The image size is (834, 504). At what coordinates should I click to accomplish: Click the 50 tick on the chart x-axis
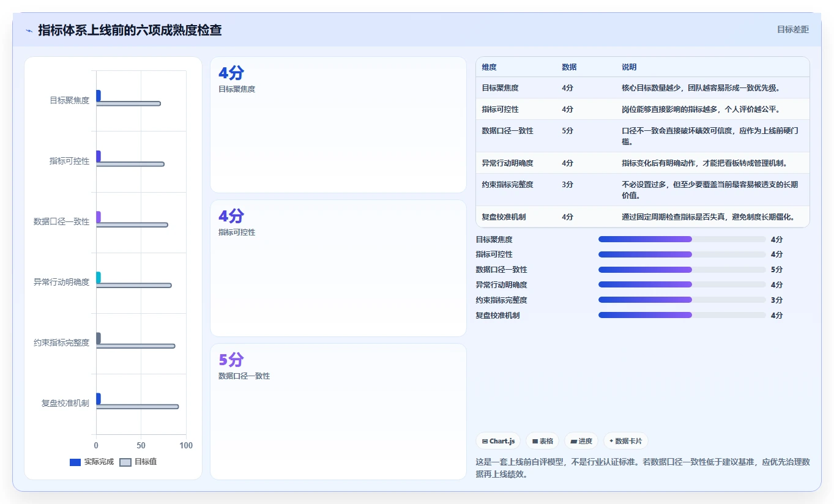141,445
